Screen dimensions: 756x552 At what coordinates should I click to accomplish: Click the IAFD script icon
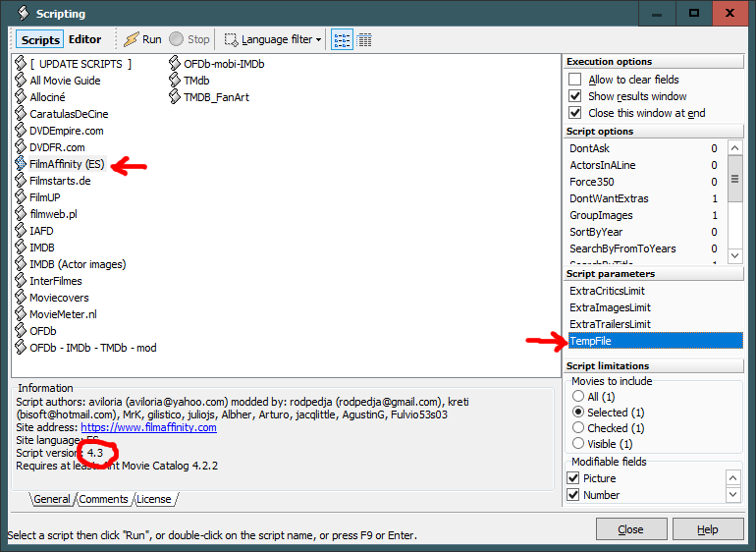click(21, 231)
